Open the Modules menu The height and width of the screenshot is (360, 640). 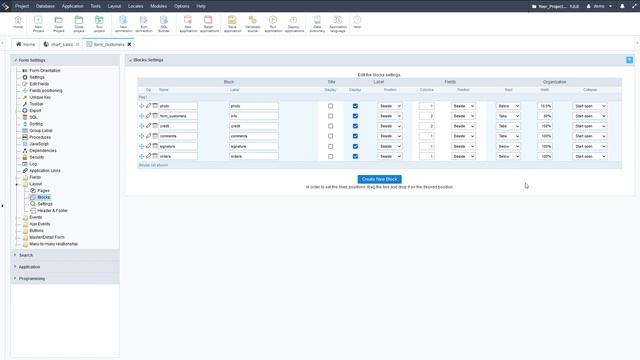point(158,6)
